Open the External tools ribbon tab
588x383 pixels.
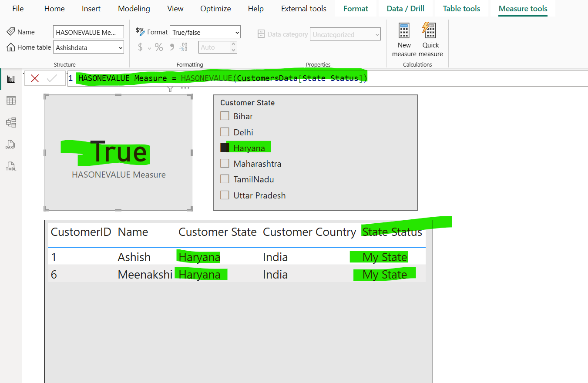click(303, 8)
